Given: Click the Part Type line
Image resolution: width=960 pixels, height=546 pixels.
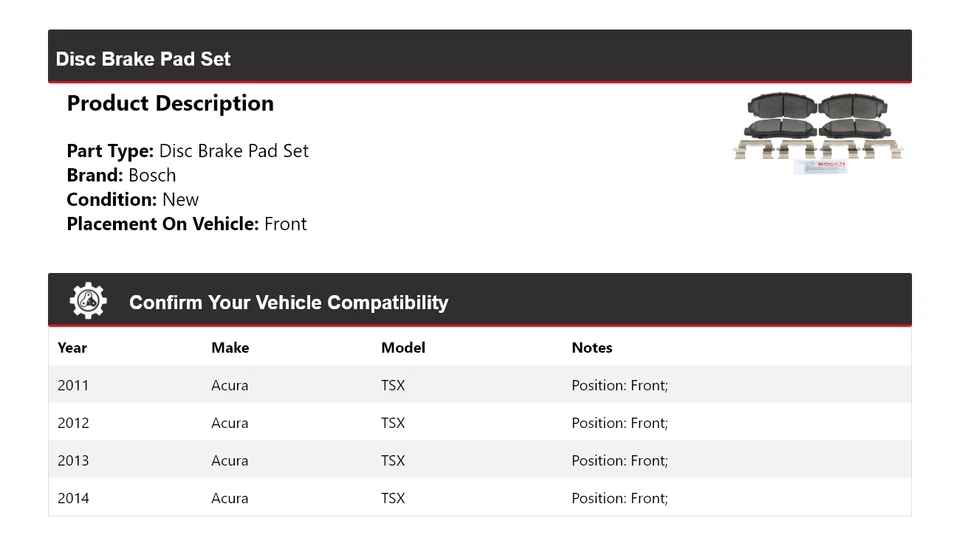Looking at the screenshot, I should point(188,151).
